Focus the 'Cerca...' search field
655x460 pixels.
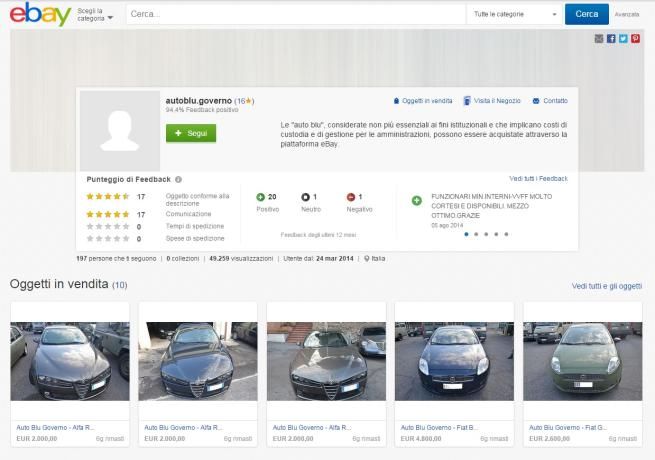[x=296, y=14]
